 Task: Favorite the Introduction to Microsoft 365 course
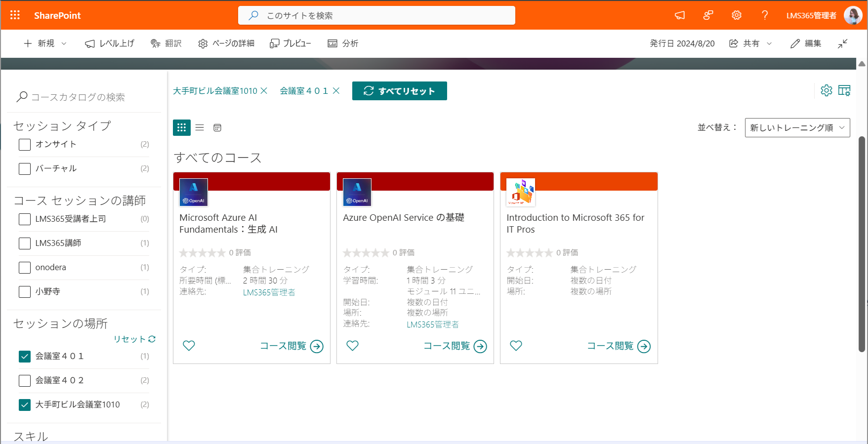516,346
